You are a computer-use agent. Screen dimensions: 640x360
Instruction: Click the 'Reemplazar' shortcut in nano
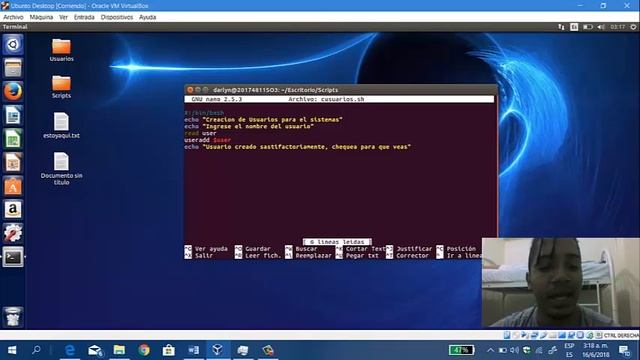tap(309, 256)
